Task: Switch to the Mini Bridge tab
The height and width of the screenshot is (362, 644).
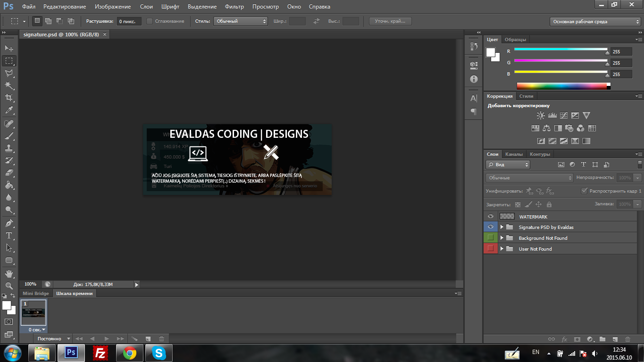Action: (x=36, y=294)
